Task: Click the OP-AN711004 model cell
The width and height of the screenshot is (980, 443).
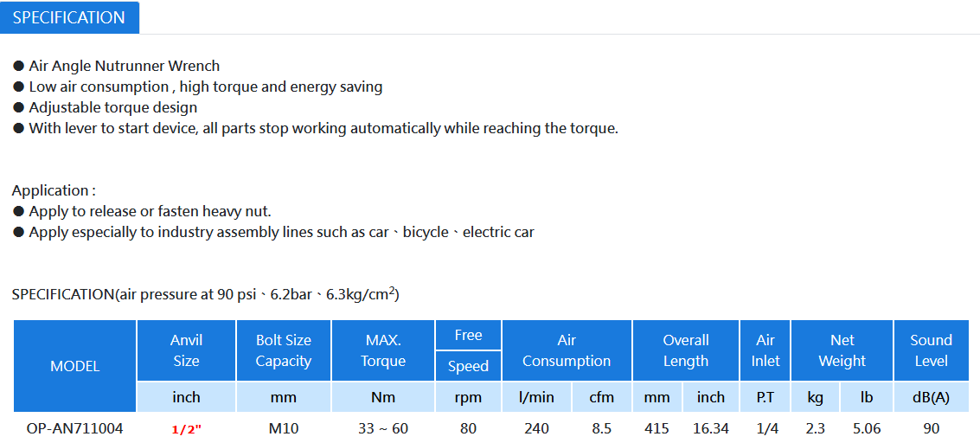Action: [75, 428]
